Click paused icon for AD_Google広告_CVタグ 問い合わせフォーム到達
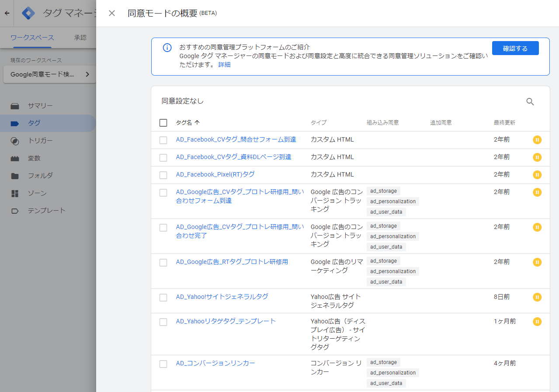The image size is (559, 392). (537, 192)
